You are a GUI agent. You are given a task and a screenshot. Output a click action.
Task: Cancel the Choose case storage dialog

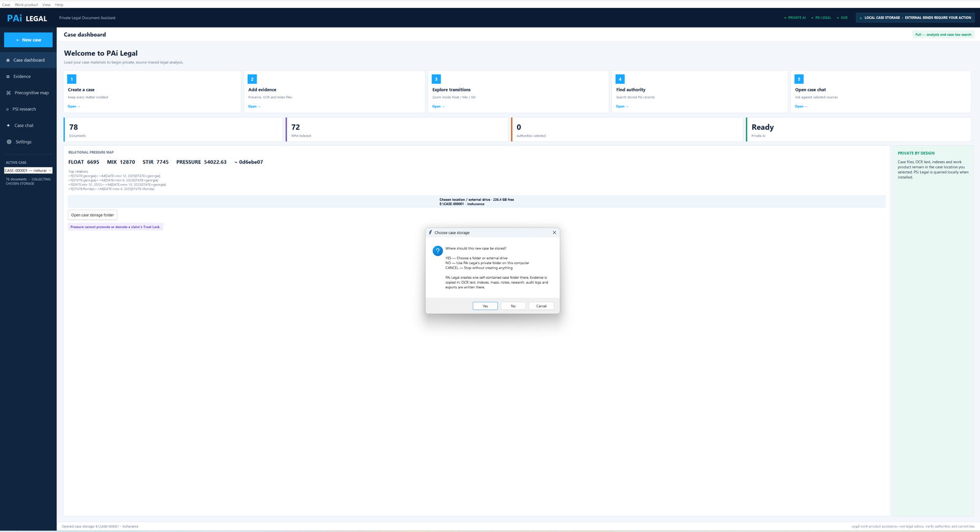coord(541,306)
